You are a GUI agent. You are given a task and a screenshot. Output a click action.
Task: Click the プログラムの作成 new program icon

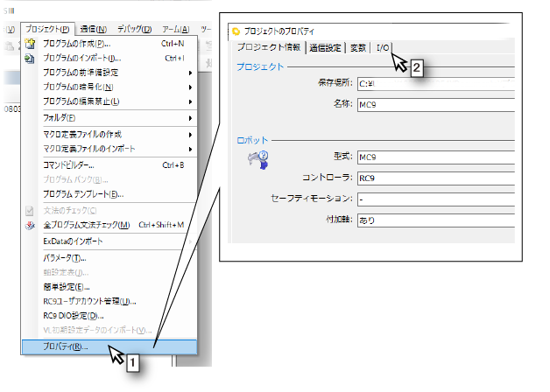pyautogui.click(x=30, y=43)
